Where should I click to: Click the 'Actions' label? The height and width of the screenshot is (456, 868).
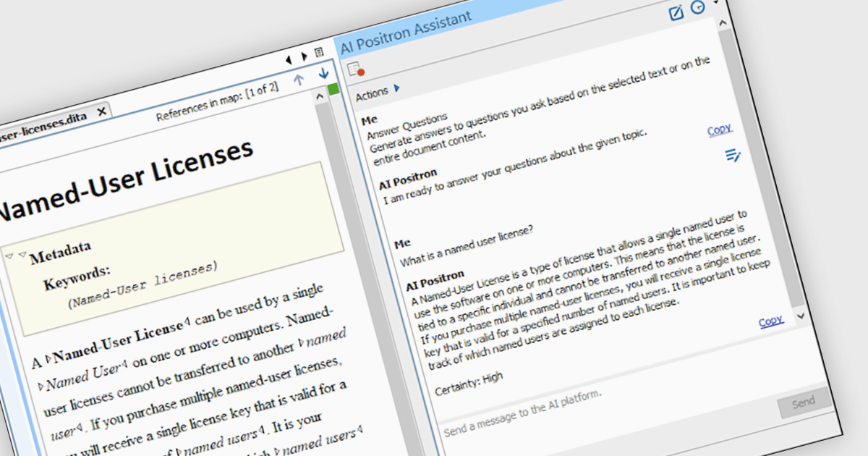pos(372,94)
